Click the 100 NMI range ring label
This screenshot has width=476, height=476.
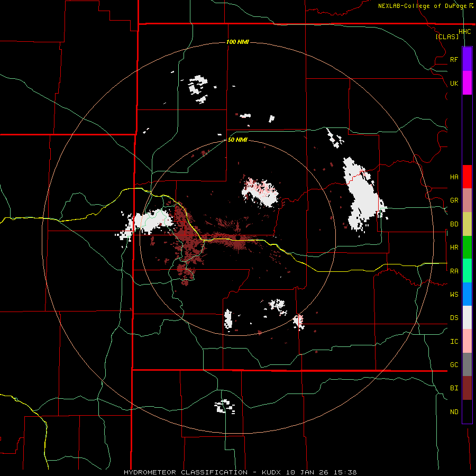pos(237,42)
